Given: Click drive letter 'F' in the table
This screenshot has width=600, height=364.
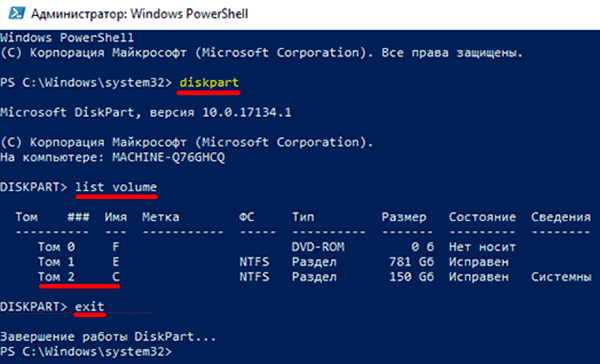Looking at the screenshot, I should point(116,247).
